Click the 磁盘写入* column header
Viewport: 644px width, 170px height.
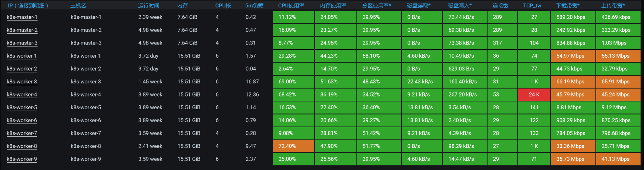click(x=460, y=6)
